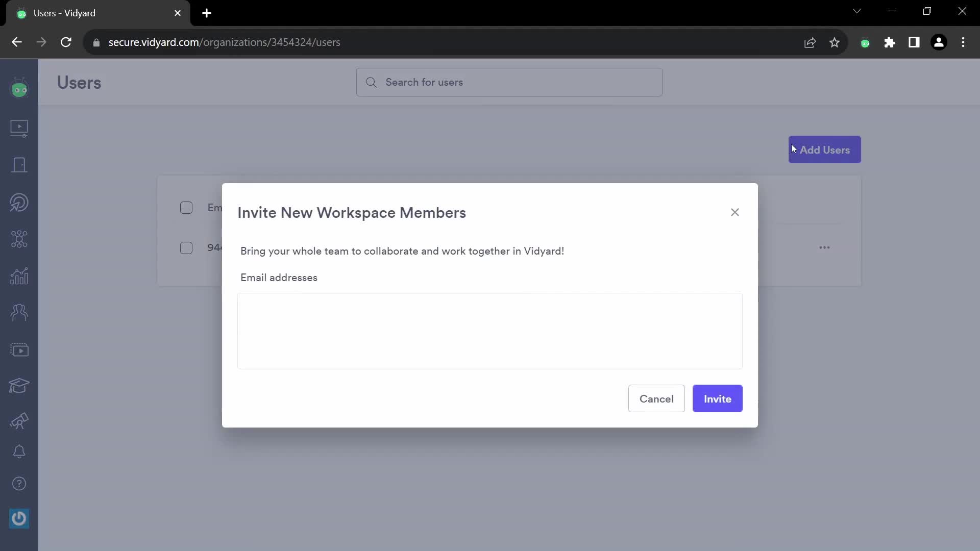
Task: Open the spiral target sidebar icon
Action: pyautogui.click(x=19, y=203)
